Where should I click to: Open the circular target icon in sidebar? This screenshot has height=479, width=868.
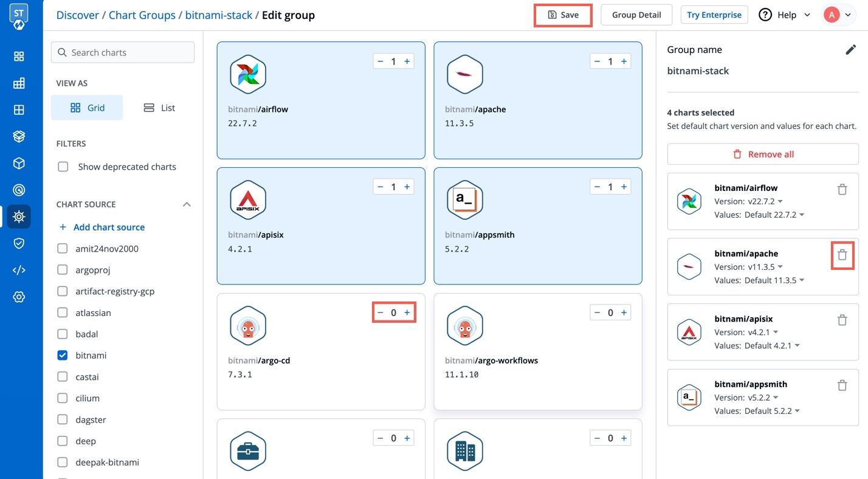point(19,190)
